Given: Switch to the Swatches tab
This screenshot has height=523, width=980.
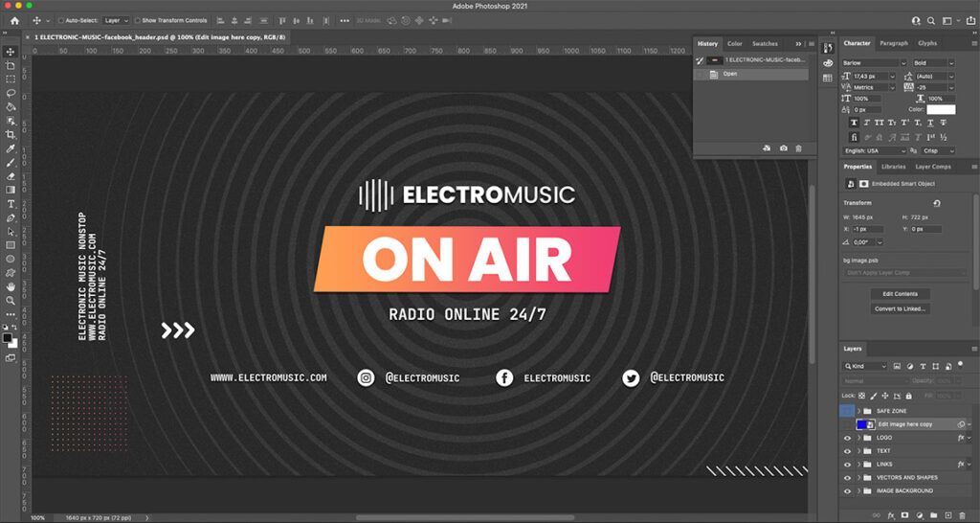Looking at the screenshot, I should (765, 43).
